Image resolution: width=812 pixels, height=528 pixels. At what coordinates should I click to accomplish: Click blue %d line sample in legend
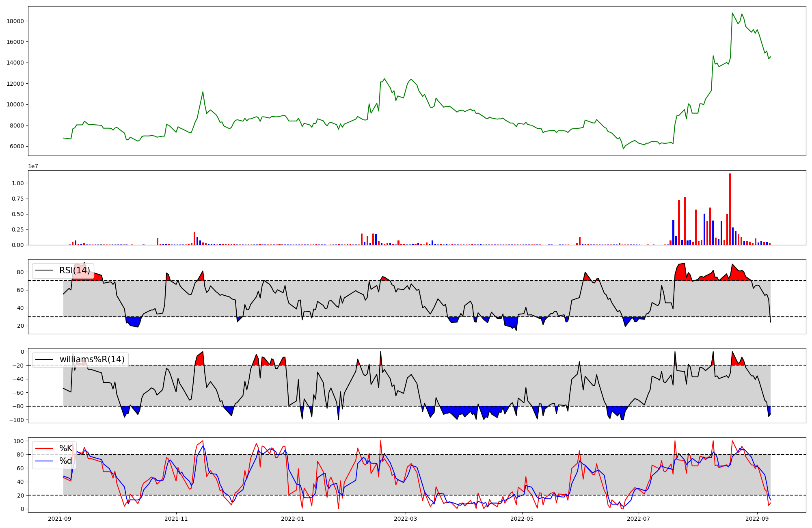[x=44, y=461]
